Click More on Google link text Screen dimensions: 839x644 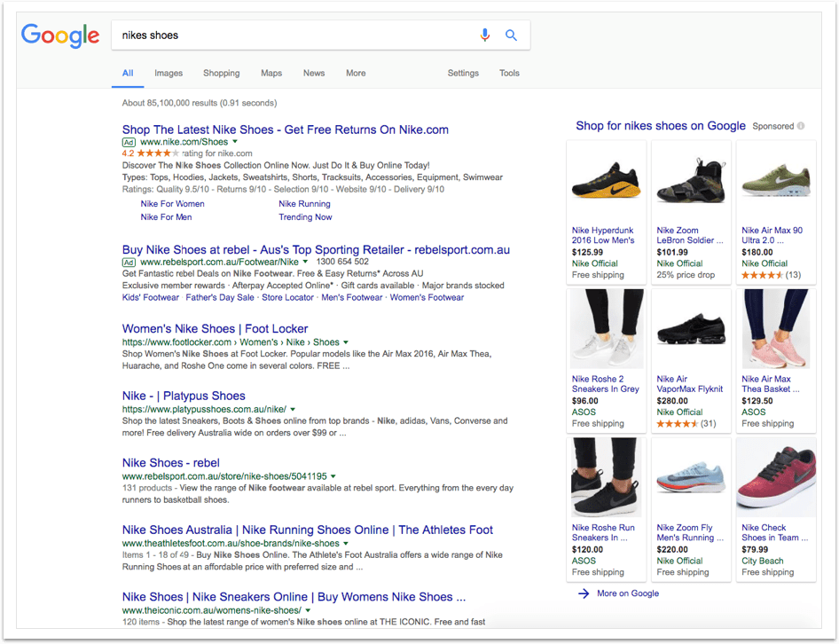point(628,593)
